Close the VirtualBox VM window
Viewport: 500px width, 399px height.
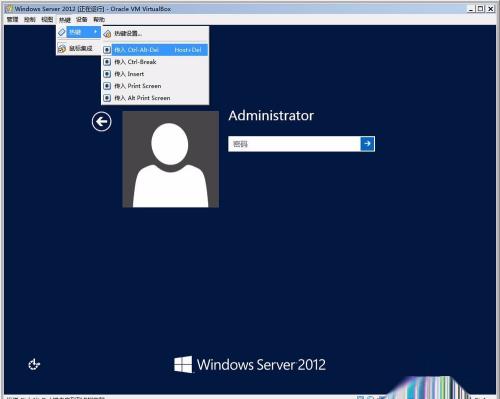point(490,9)
